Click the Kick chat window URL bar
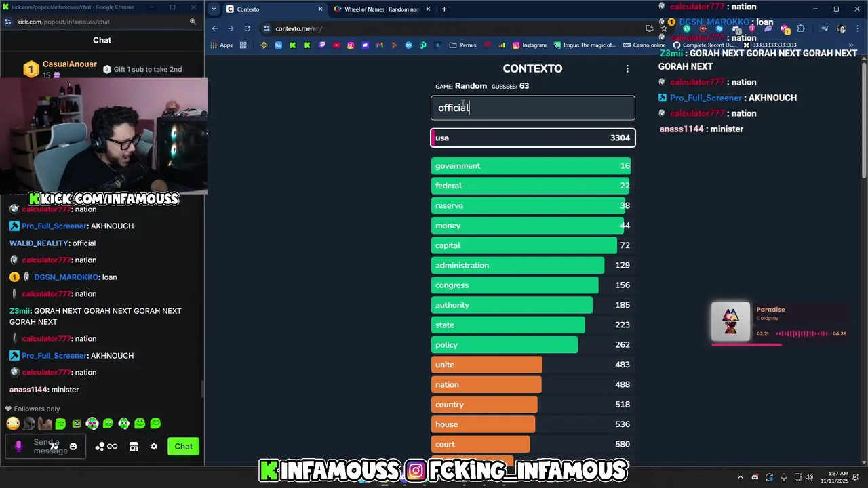Viewport: 868px width, 488px height. tap(102, 22)
